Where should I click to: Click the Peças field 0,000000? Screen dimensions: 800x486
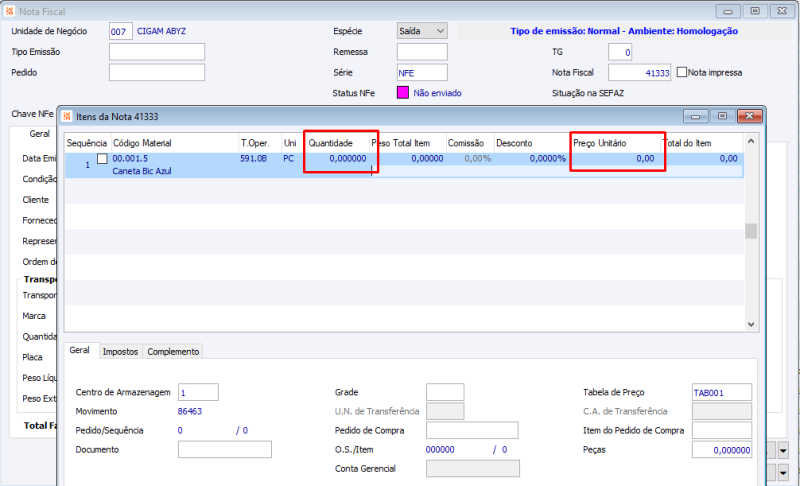pos(721,450)
